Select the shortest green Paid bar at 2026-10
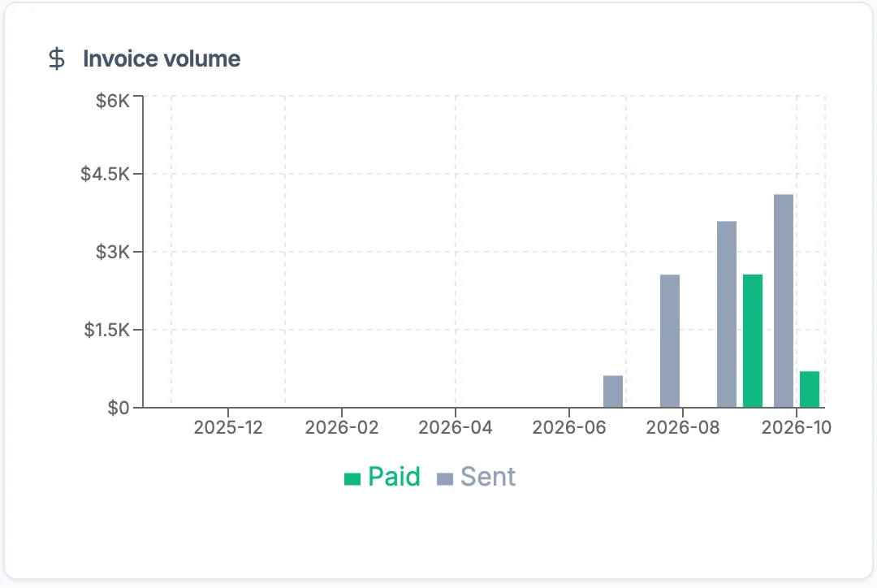This screenshot has height=588, width=877. click(810, 389)
